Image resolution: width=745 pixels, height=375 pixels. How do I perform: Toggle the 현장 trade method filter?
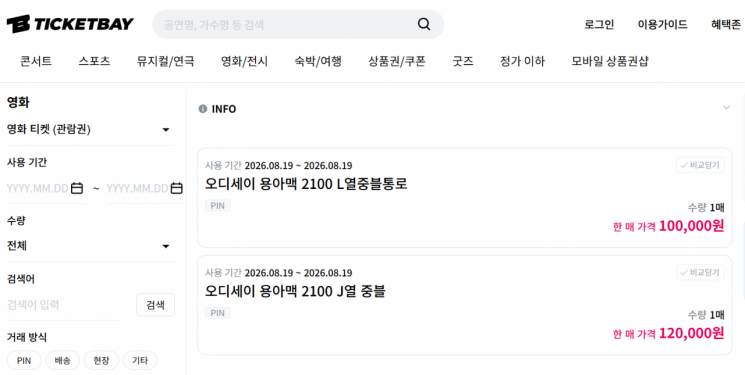pos(101,360)
